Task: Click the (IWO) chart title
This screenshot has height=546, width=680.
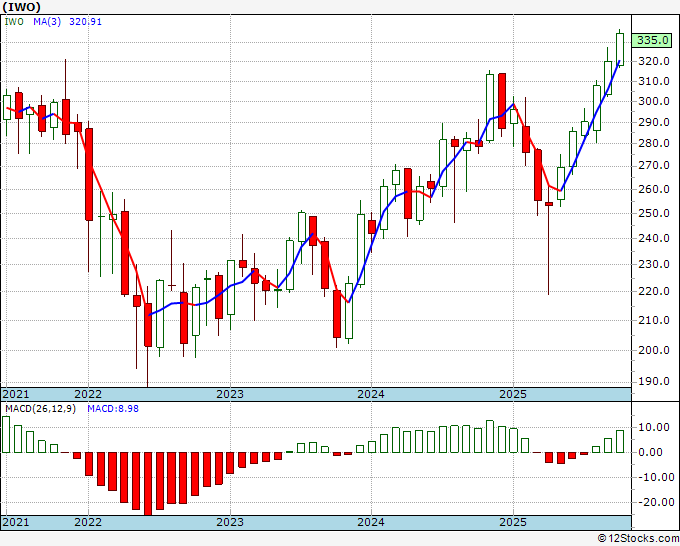Action: [22, 7]
